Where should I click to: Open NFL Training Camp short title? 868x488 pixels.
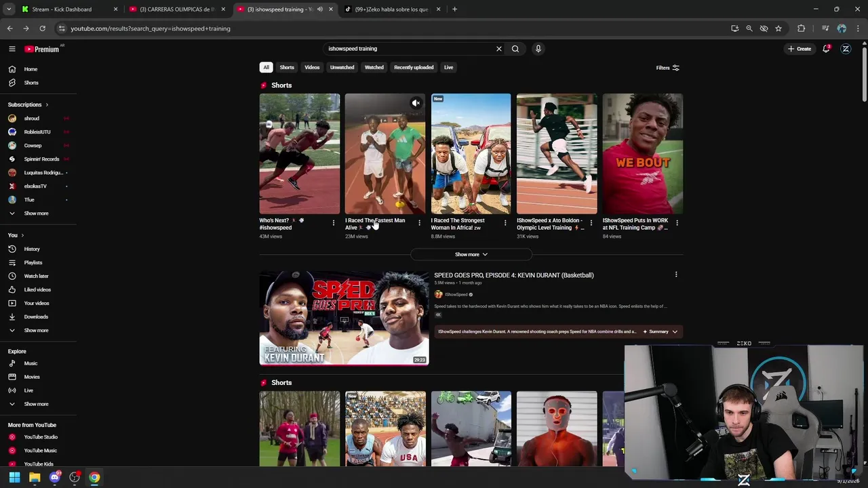635,224
